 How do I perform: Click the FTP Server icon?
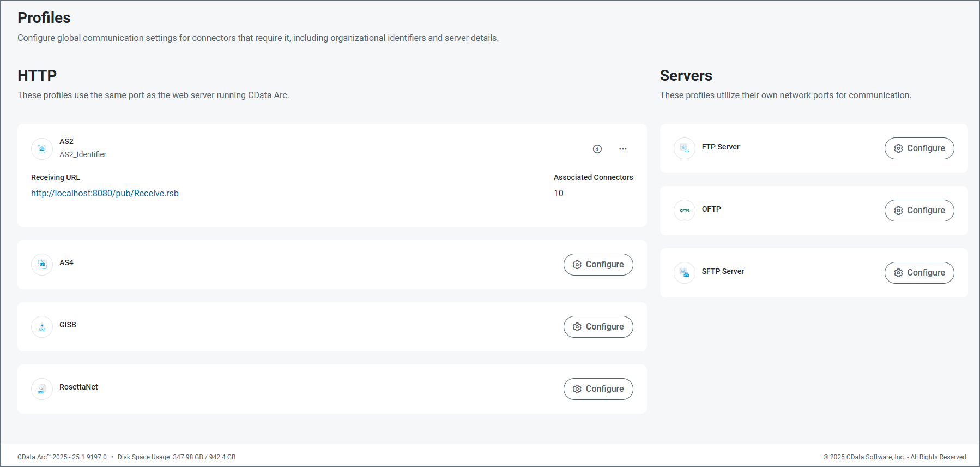tap(685, 148)
